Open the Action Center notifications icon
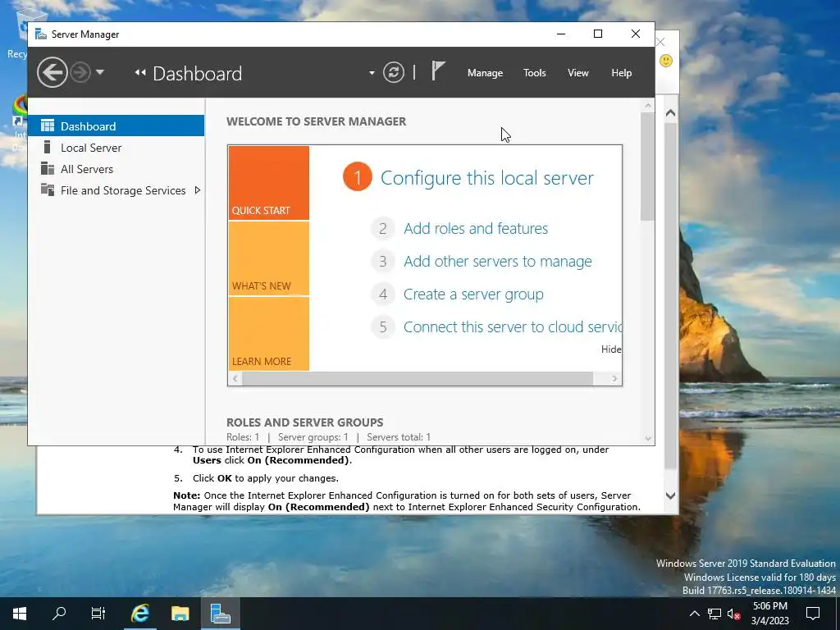 click(x=813, y=614)
